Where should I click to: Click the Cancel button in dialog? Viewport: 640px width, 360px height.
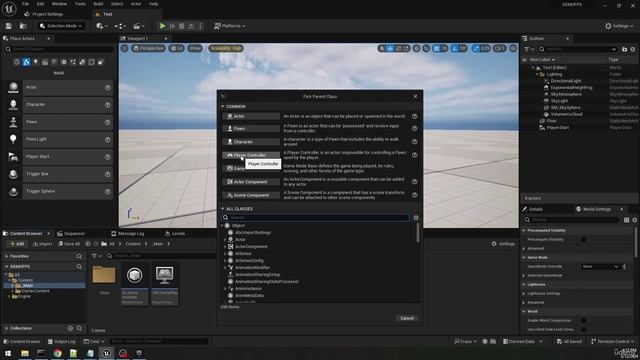407,318
